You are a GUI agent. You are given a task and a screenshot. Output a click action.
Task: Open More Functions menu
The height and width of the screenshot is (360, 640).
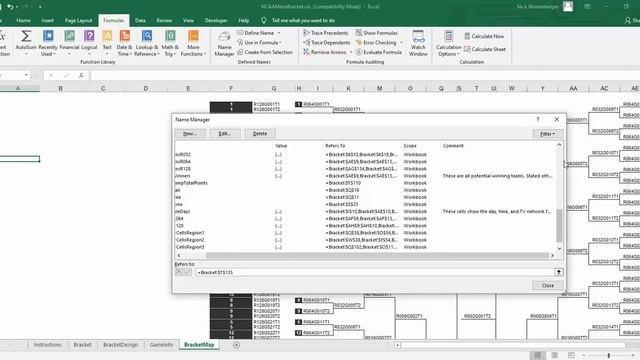click(x=193, y=42)
